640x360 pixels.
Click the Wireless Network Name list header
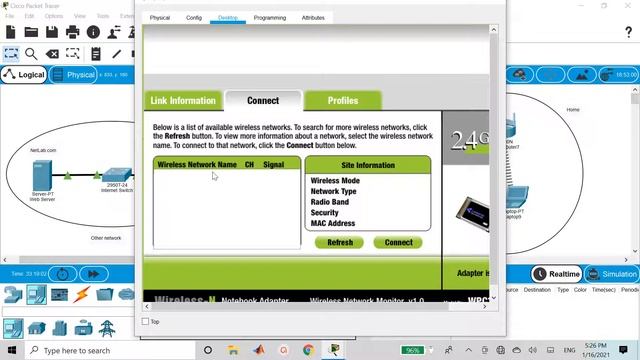(x=197, y=164)
